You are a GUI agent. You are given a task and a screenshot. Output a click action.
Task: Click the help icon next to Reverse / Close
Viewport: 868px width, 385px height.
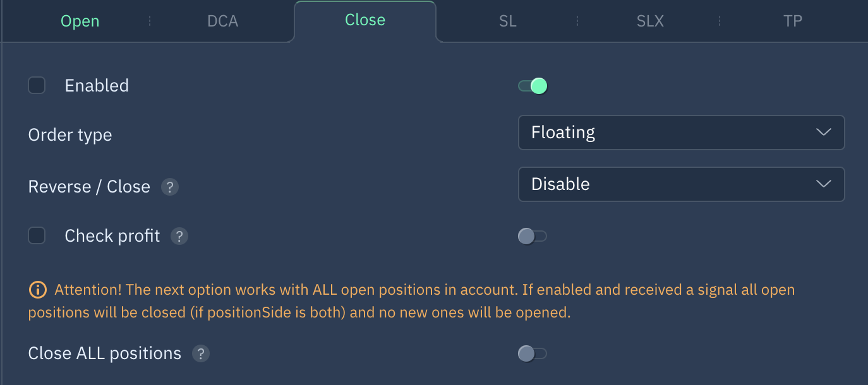169,187
